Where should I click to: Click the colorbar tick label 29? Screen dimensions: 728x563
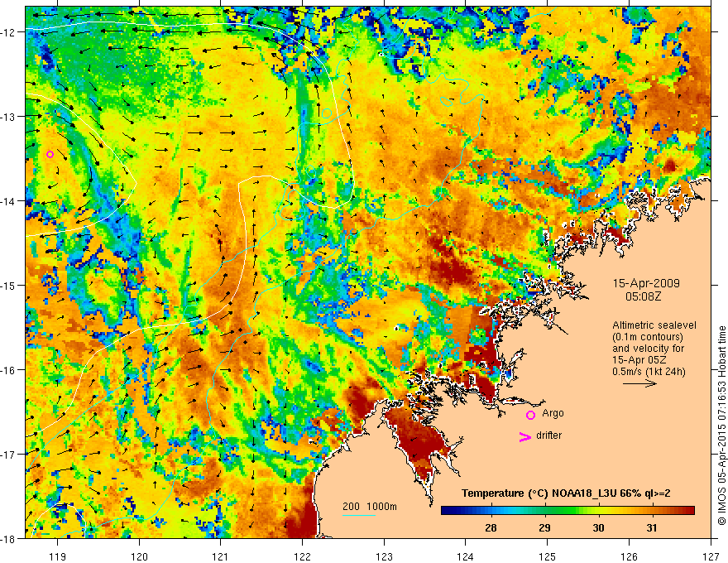[544, 527]
